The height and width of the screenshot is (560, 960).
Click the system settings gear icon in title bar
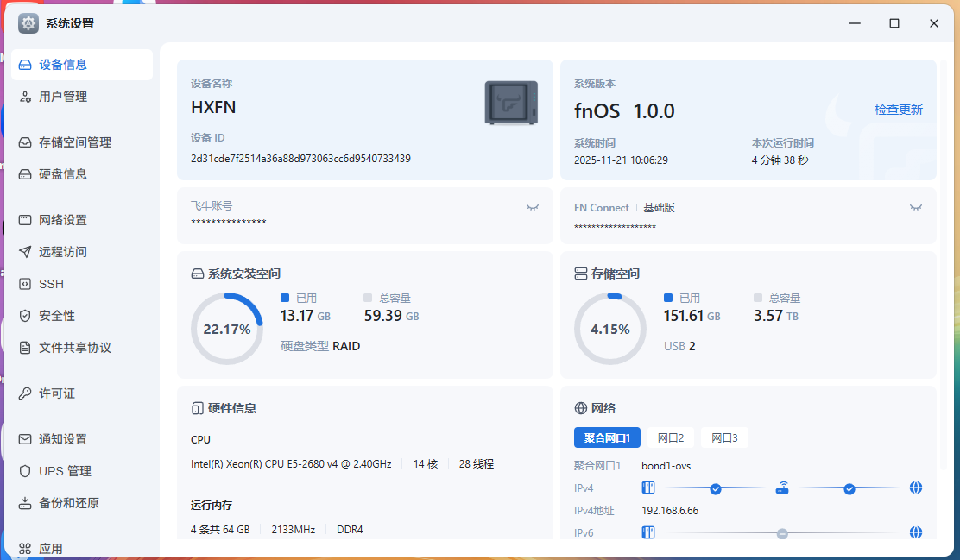tap(28, 23)
